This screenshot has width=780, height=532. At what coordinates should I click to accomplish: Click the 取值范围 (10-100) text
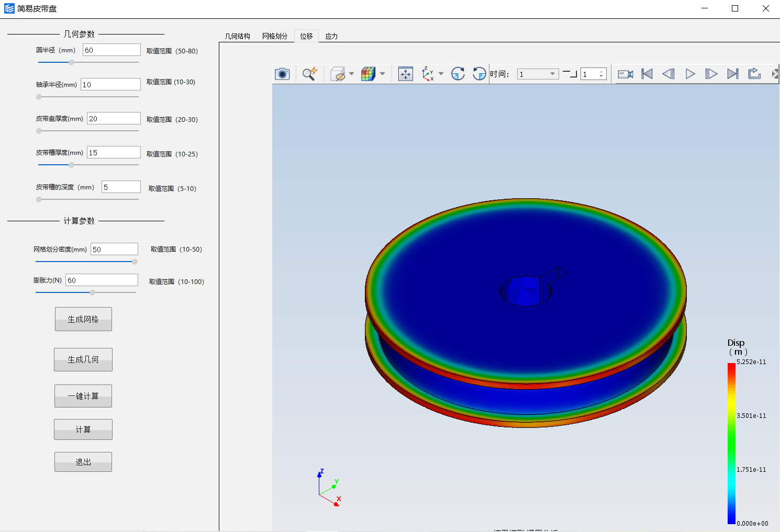(176, 281)
